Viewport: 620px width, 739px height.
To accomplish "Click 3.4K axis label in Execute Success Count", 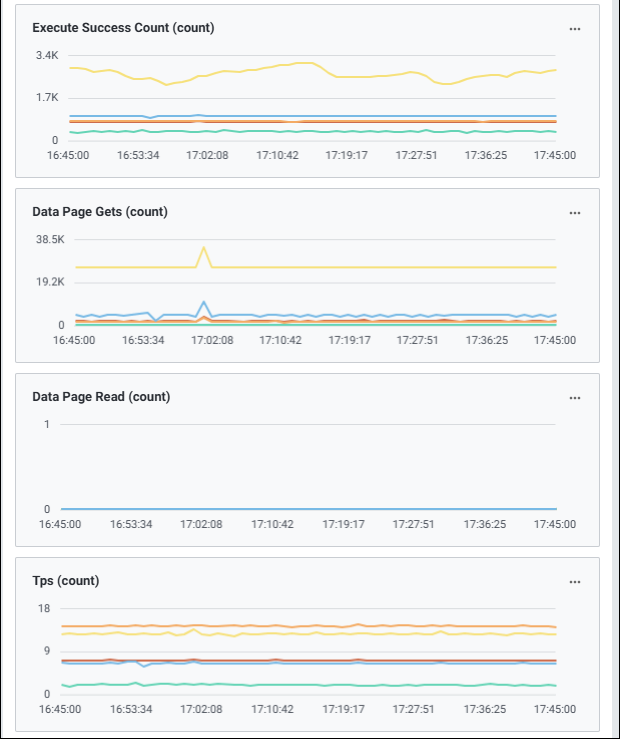I will 47,55.
